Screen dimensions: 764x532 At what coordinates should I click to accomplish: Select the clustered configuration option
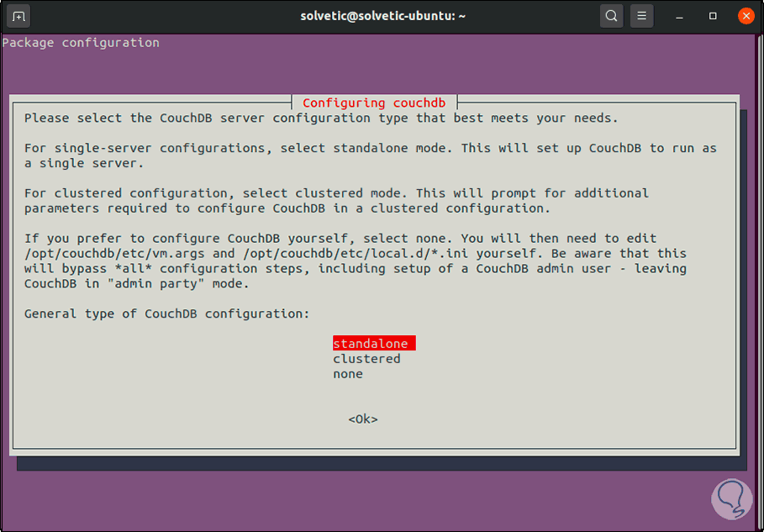[x=366, y=359]
